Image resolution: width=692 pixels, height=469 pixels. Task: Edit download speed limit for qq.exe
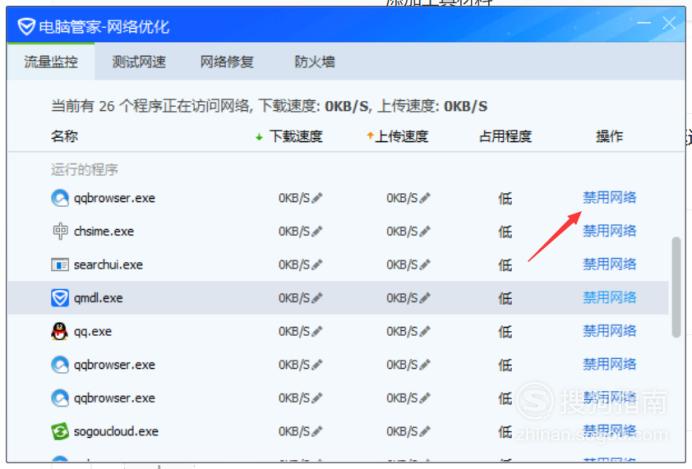tap(317, 331)
